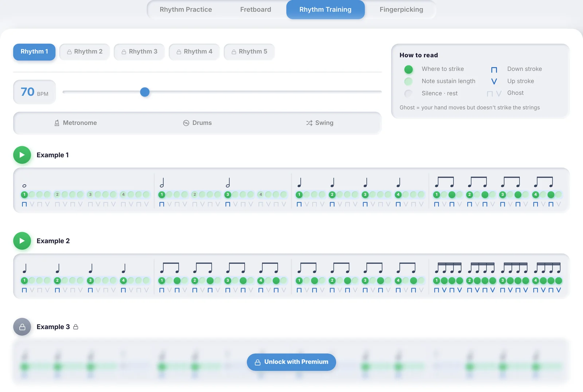Toggle the Drums option
Viewport: 583px width, 392px height.
(x=197, y=123)
